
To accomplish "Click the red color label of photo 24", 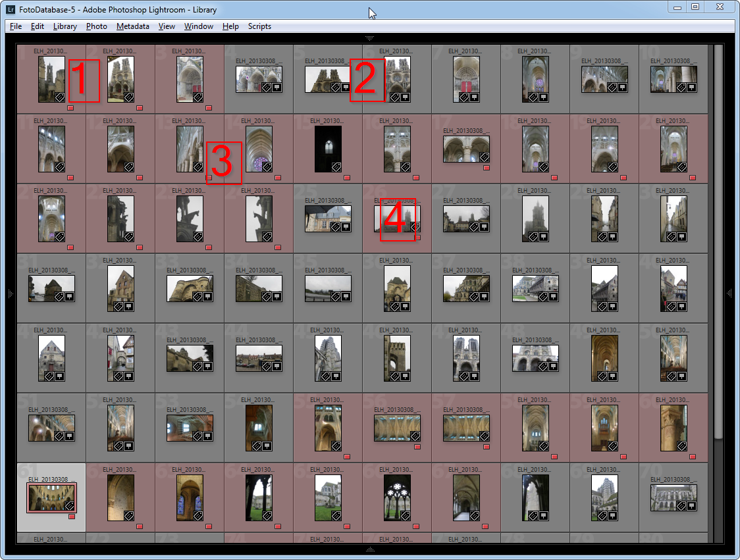I will click(x=278, y=247).
